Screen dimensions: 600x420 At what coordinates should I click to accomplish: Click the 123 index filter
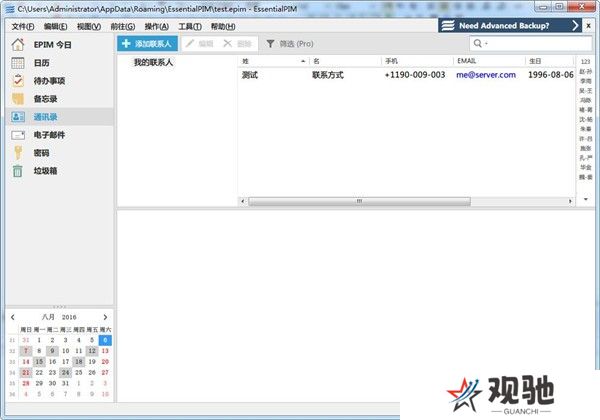[x=585, y=62]
